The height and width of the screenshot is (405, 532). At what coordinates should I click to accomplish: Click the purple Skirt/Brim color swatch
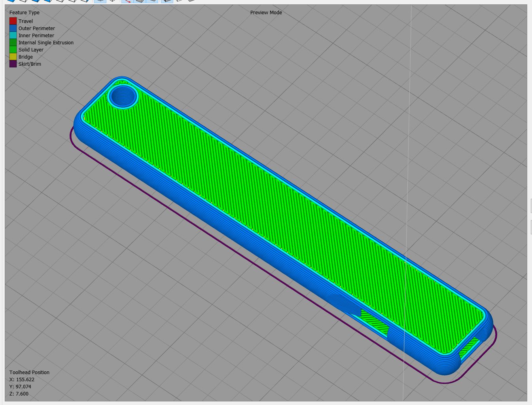[x=13, y=64]
